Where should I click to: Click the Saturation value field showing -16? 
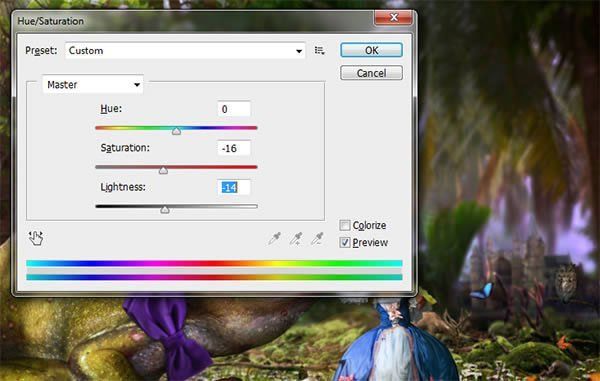(234, 148)
